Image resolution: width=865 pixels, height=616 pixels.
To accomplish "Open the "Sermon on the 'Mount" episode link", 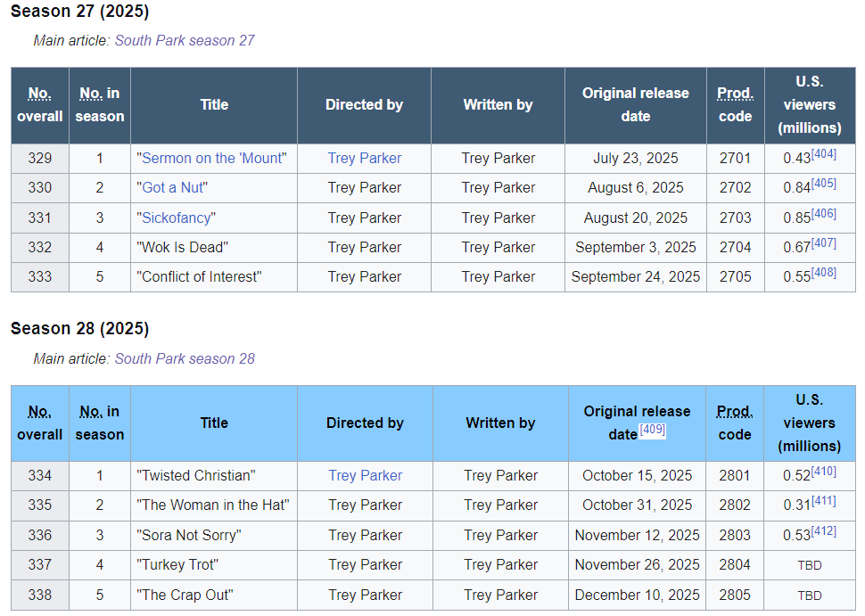I will [x=212, y=159].
